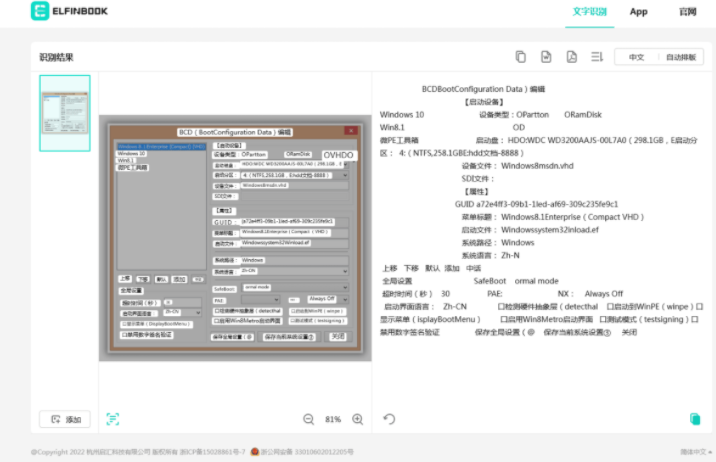The width and height of the screenshot is (716, 462).
Task: Toggle 自动排版 auto layout option
Action: click(681, 57)
